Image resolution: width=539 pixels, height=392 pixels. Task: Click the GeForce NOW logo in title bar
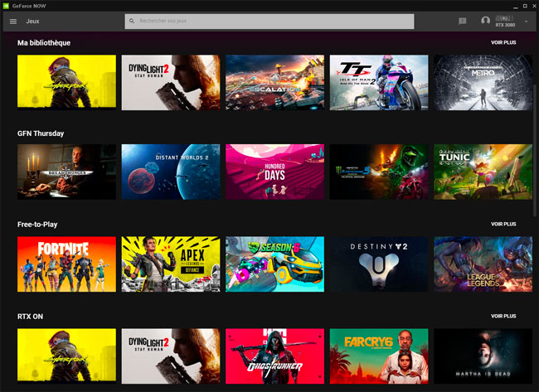pos(6,5)
